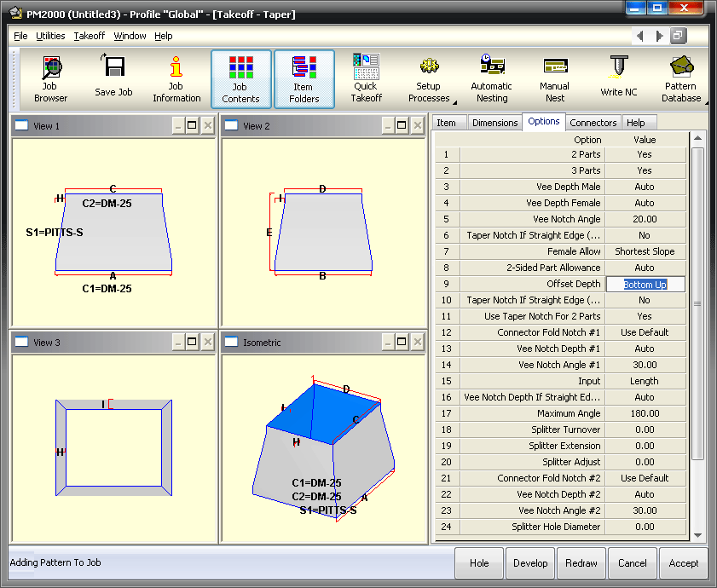
Task: Minimize the View 2 pane
Action: [388, 125]
